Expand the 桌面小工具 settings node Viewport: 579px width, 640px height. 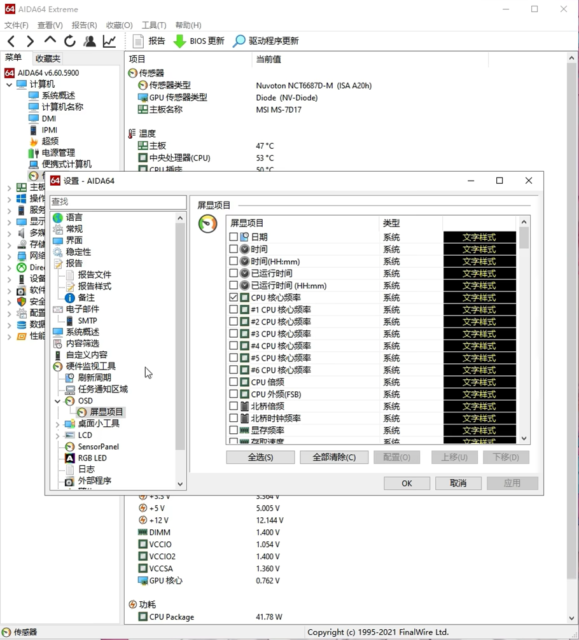tap(58, 424)
